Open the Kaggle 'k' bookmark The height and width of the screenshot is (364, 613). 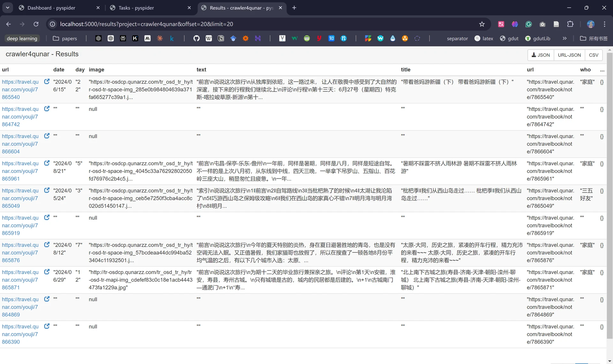172,38
